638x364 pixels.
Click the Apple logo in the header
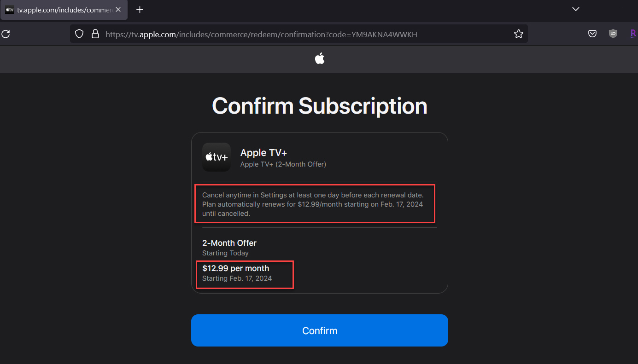coord(319,58)
